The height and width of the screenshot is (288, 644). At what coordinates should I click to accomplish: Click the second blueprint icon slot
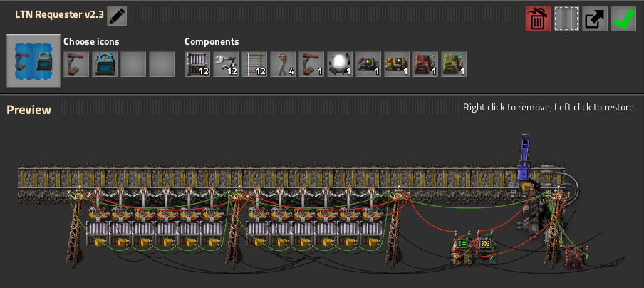pyautogui.click(x=105, y=63)
